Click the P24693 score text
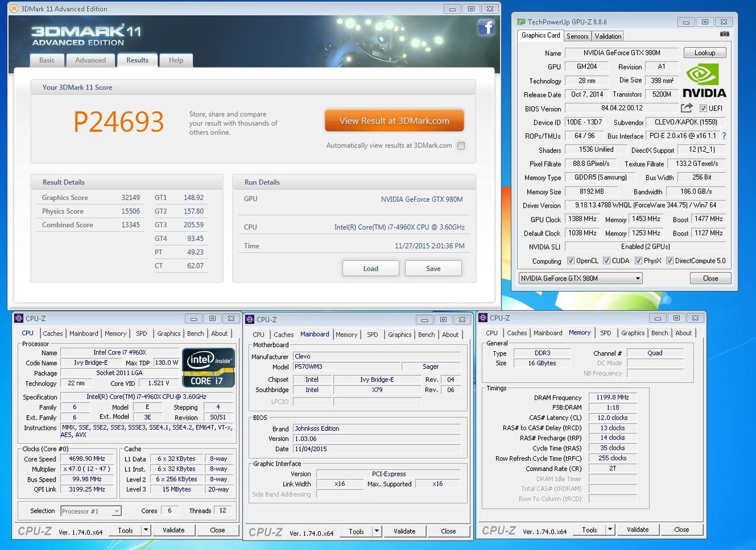 tap(118, 122)
